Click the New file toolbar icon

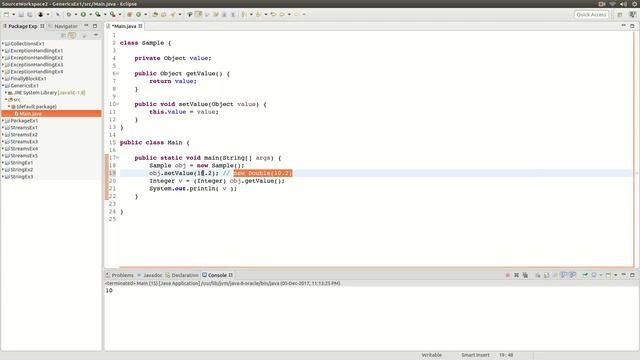pyautogui.click(x=6, y=14)
